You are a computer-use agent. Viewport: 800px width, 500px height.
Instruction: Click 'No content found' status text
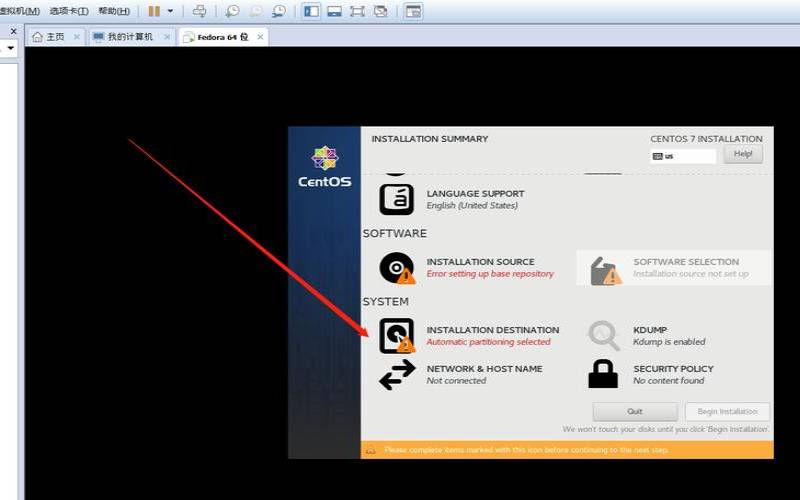668,381
